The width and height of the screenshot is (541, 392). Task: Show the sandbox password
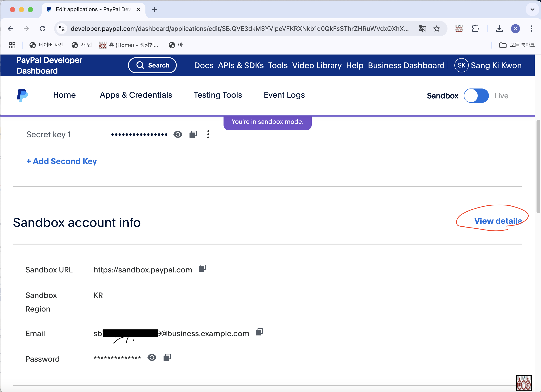[x=152, y=357]
